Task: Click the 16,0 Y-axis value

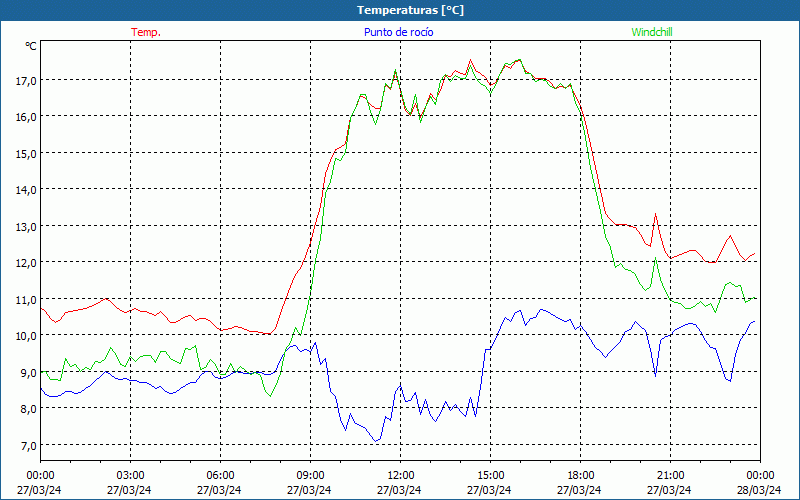Action: coord(27,117)
